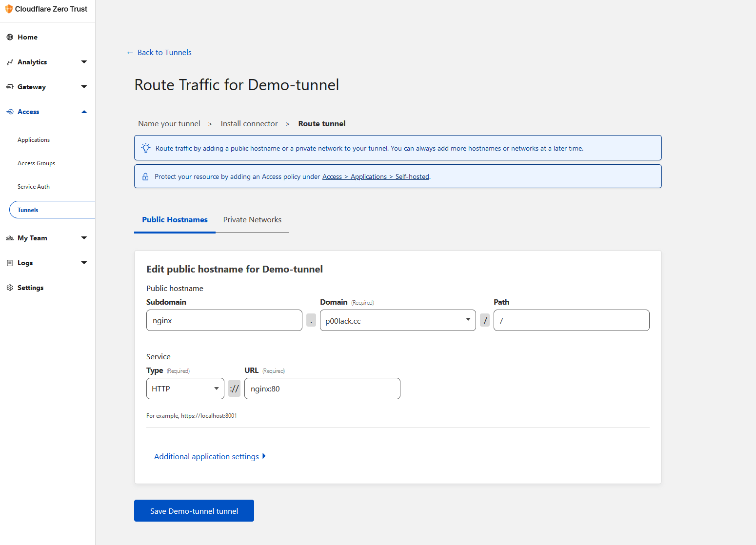Click inside the Subdomain field containing nginx
The height and width of the screenshot is (545, 756).
(x=224, y=320)
